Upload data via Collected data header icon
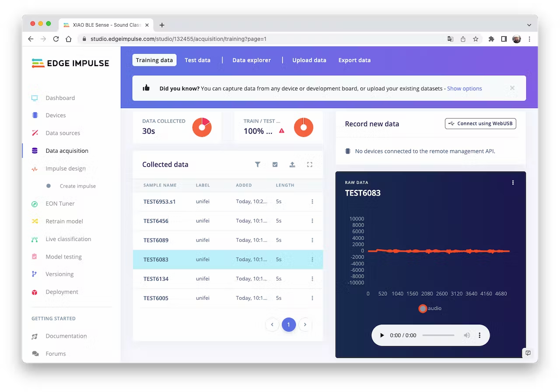560x392 pixels. [292, 164]
